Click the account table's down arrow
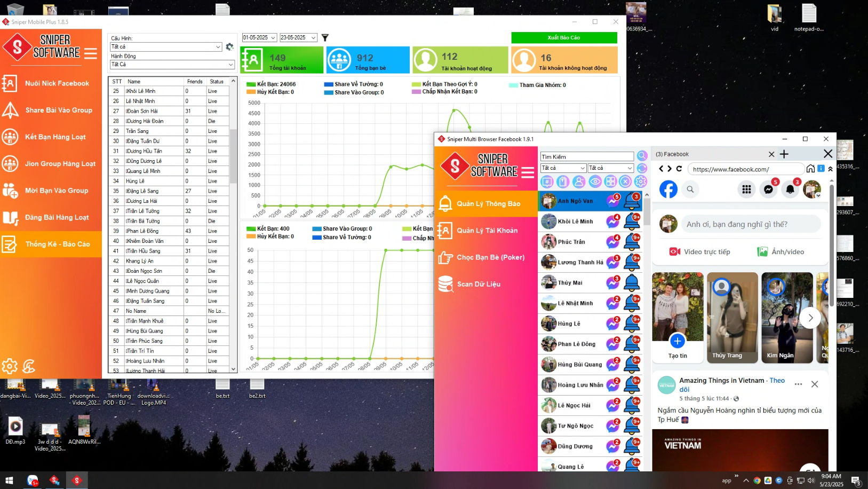 click(x=233, y=369)
